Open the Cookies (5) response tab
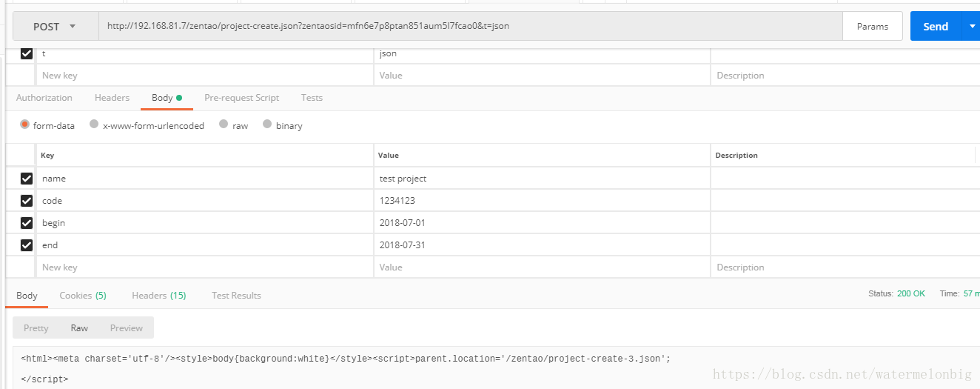Screen dimensions: 980x389 pos(83,296)
